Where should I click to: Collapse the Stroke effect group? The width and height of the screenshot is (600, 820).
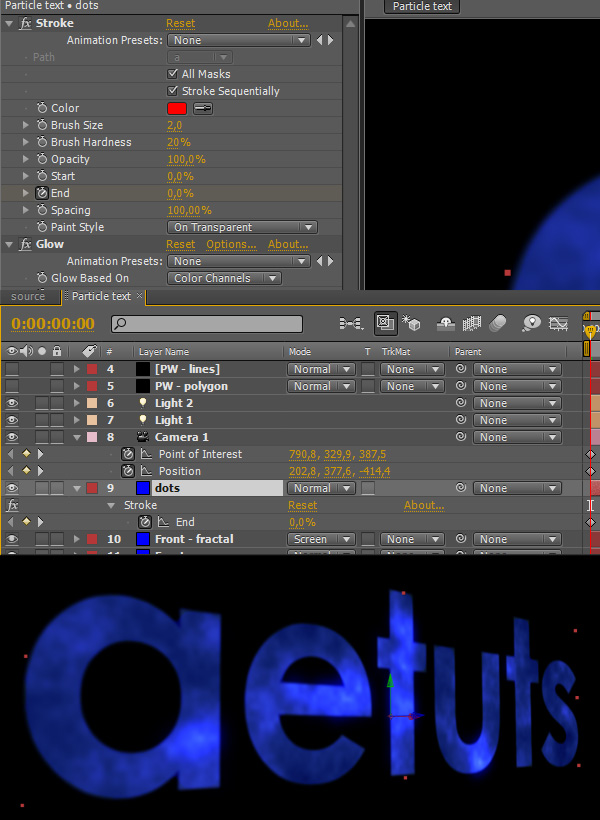9,24
